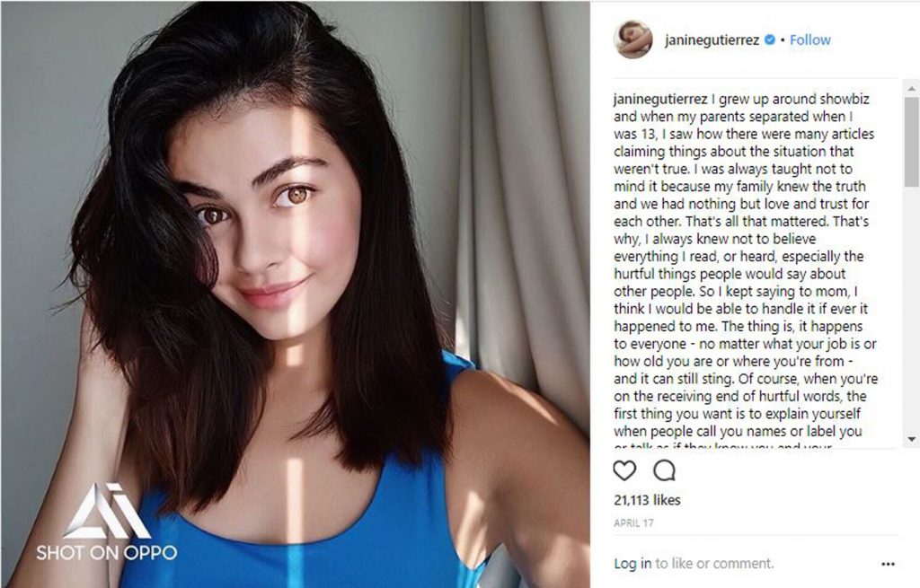Viewport: 920px width, 588px height.
Task: Open comments via the speech bubble icon
Action: [x=664, y=470]
